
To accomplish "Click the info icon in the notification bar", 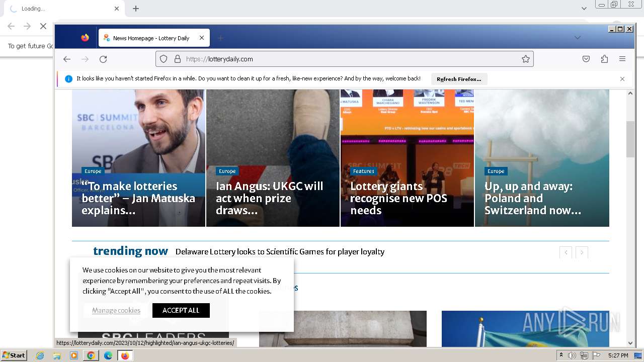I will point(69,79).
